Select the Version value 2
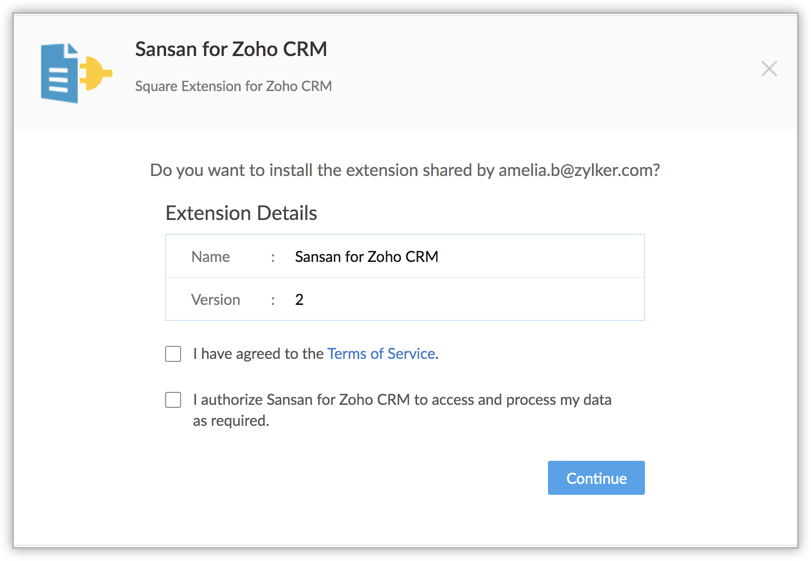 (299, 299)
